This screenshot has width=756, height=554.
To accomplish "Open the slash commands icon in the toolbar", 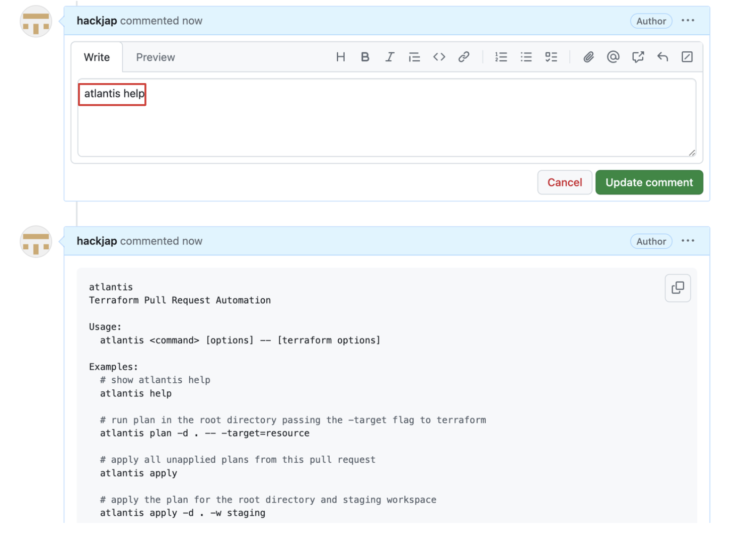I will coord(687,57).
